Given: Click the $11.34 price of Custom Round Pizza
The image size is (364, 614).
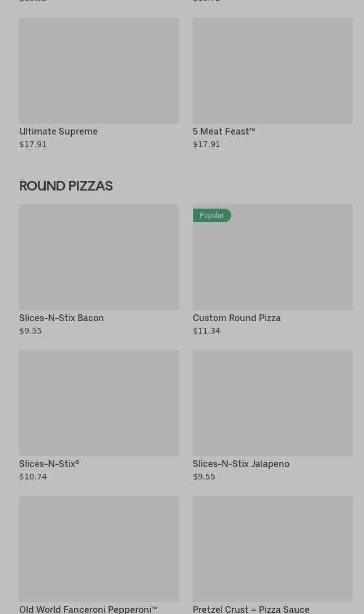Looking at the screenshot, I should pos(206,331).
